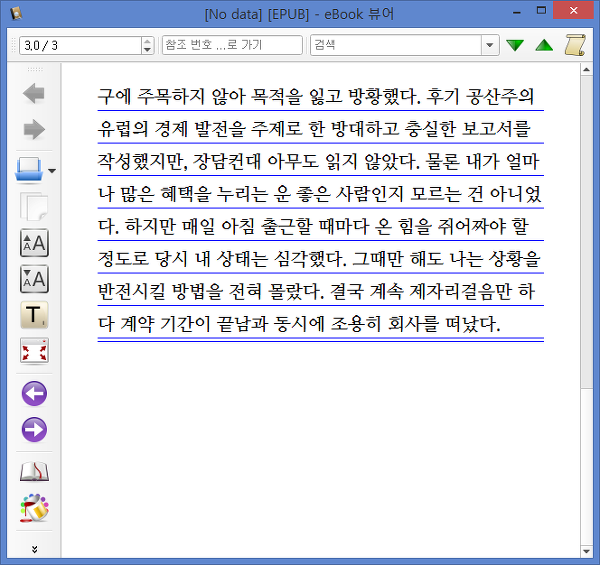Expand hidden toolbar items chevron
600x565 pixels.
tap(34, 549)
